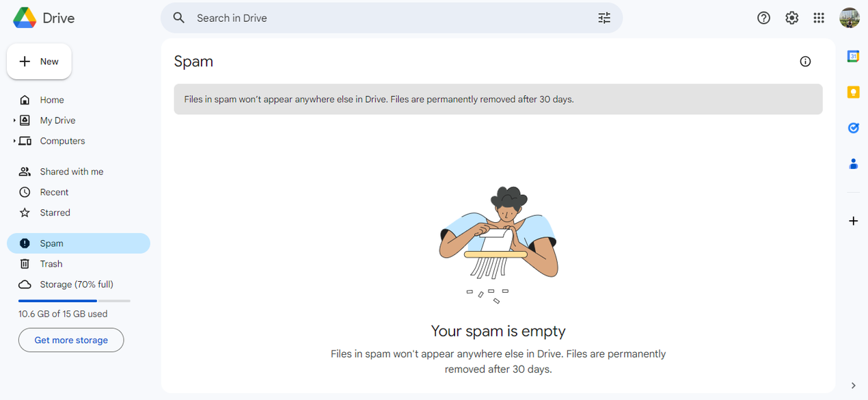Open Starred items
The width and height of the screenshot is (868, 400).
click(79, 213)
